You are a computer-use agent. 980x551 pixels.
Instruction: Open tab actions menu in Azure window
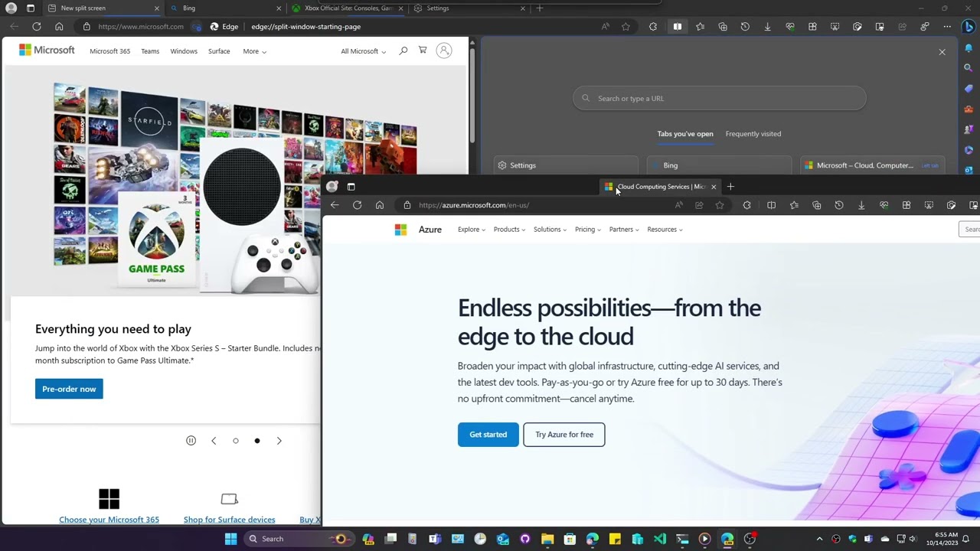coord(351,187)
